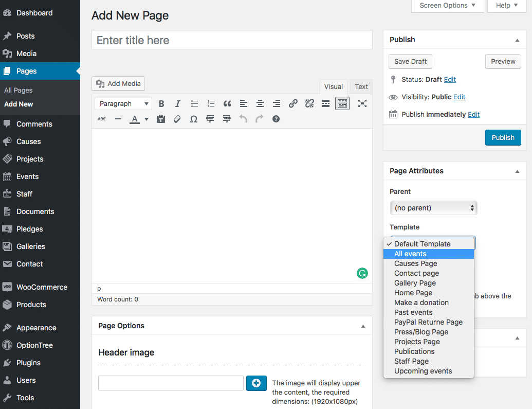
Task: Pick the Make a donation template
Action: point(429,303)
